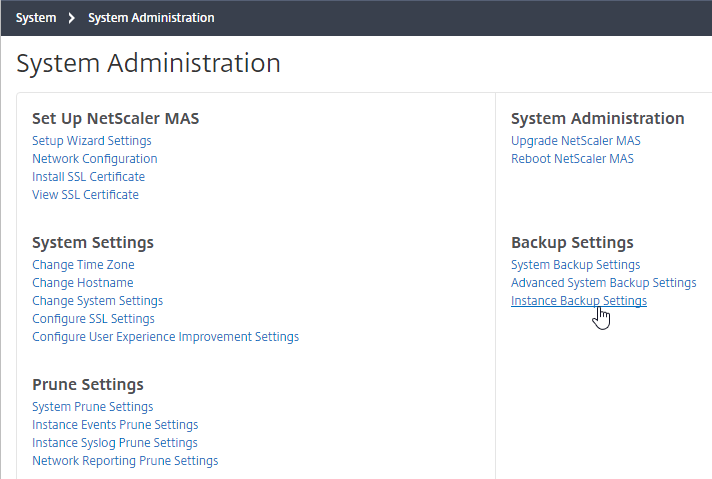Open Configure SSL Settings
Image resolution: width=712 pixels, height=479 pixels.
tap(93, 319)
